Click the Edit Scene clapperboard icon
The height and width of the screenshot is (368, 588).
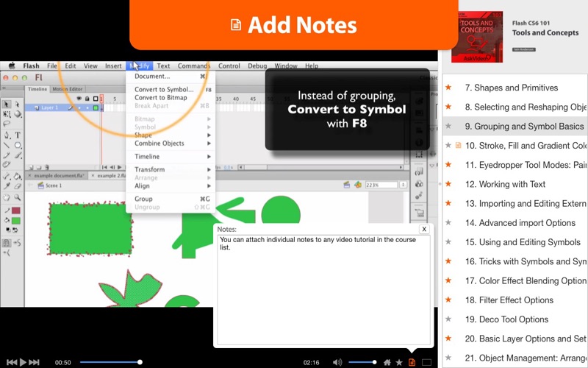coord(347,185)
